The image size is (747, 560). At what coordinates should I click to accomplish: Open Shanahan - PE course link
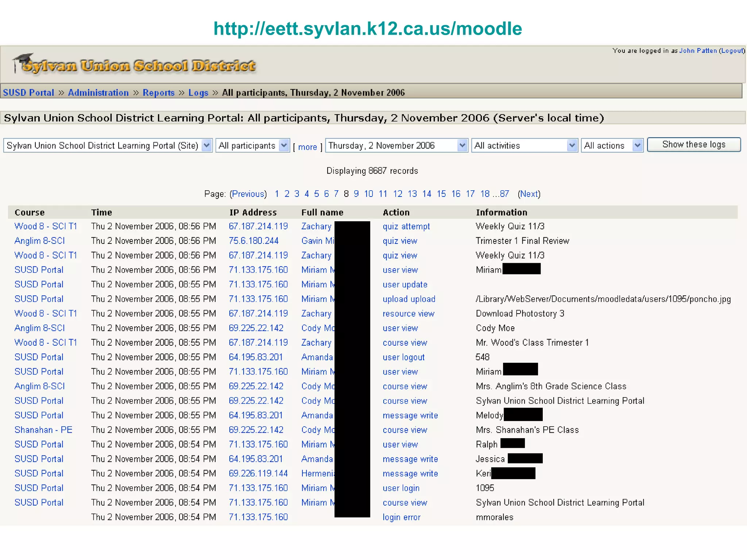click(x=43, y=429)
